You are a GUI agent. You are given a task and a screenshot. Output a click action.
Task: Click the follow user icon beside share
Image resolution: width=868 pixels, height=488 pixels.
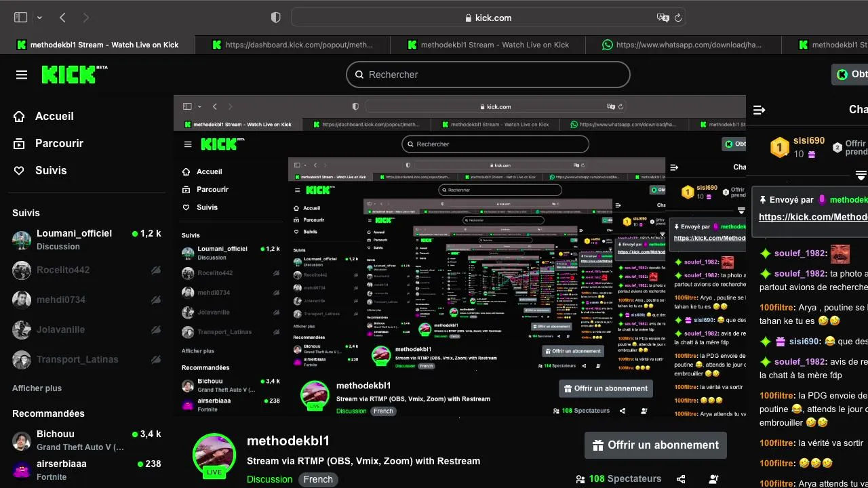713,479
